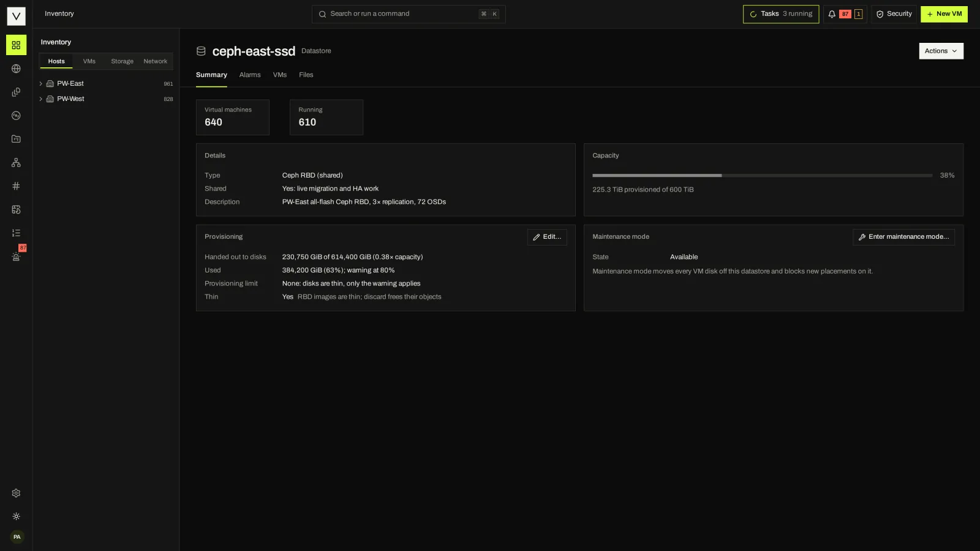Viewport: 980px width, 551px height.
Task: Open the grid dashboard icon in sidebar
Action: pyautogui.click(x=16, y=45)
